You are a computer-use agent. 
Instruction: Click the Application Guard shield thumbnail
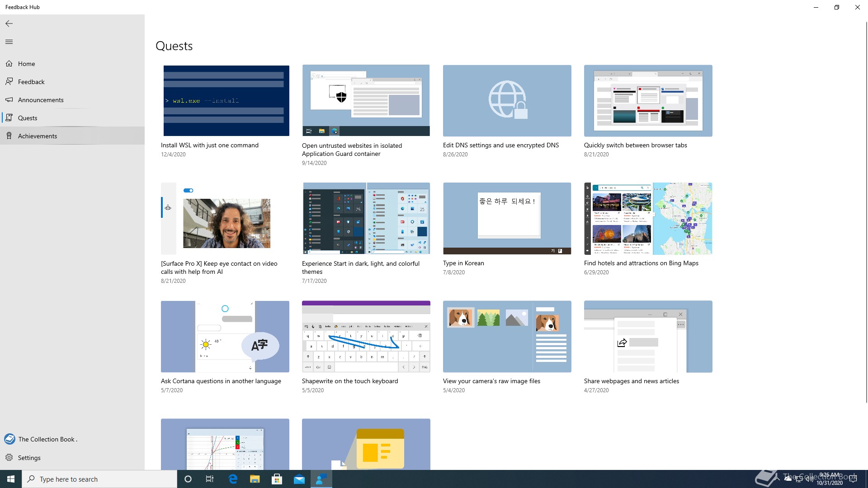coord(366,100)
